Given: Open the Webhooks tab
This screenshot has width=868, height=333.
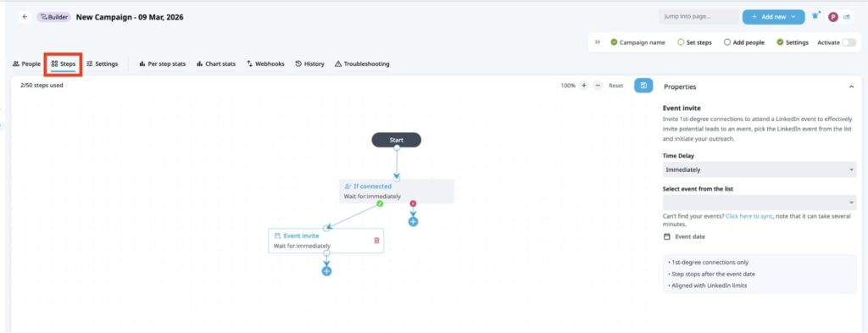Looking at the screenshot, I should click(x=265, y=64).
